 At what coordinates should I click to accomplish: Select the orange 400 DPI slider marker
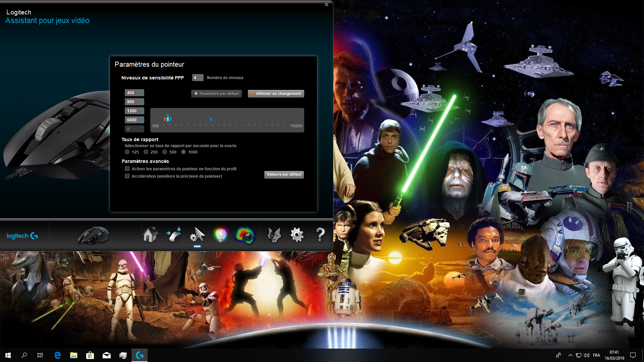tap(164, 119)
